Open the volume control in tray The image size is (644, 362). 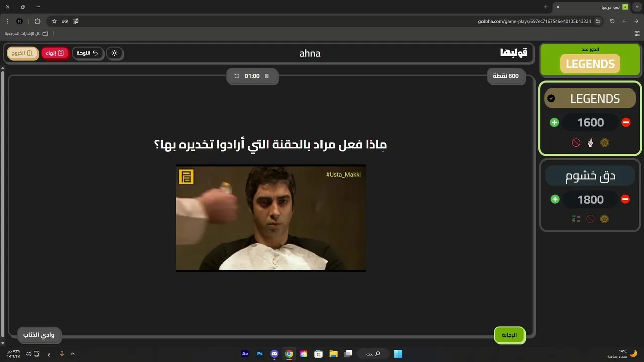[28, 354]
